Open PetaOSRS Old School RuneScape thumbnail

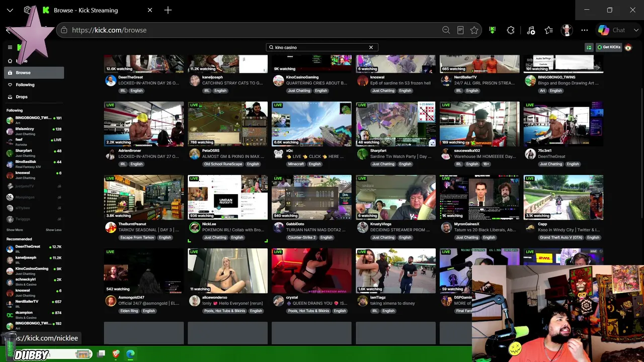click(227, 124)
